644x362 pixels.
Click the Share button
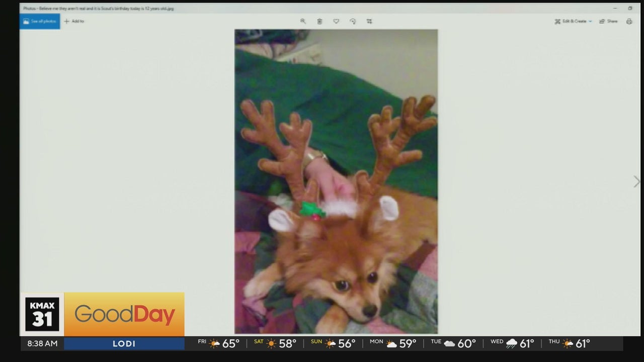click(x=608, y=21)
